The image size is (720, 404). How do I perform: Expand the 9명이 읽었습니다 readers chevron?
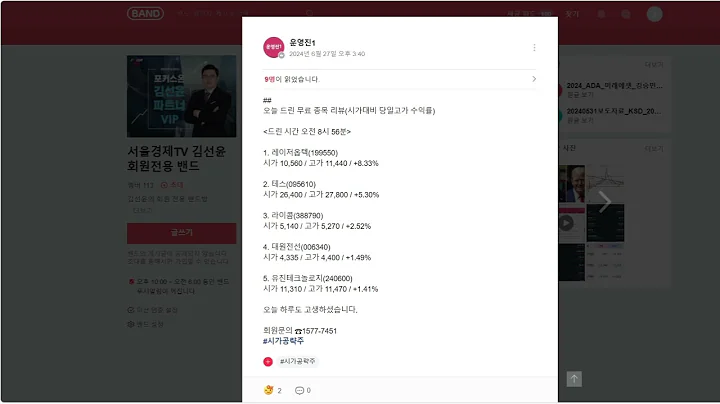[x=534, y=79]
